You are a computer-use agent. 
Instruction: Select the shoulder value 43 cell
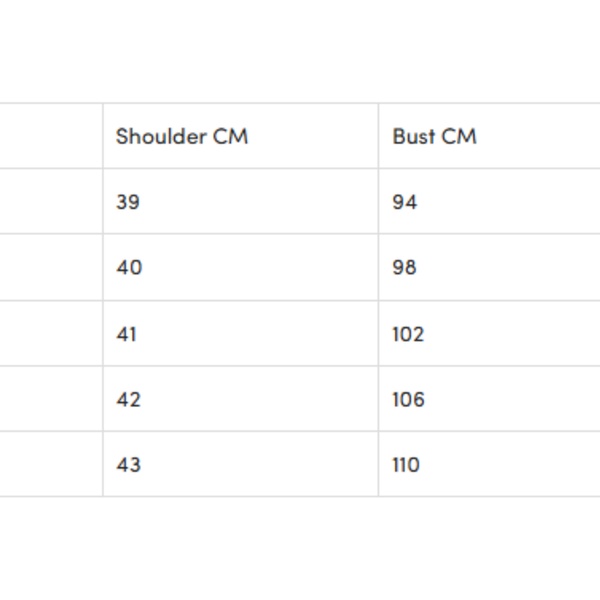[x=129, y=465]
